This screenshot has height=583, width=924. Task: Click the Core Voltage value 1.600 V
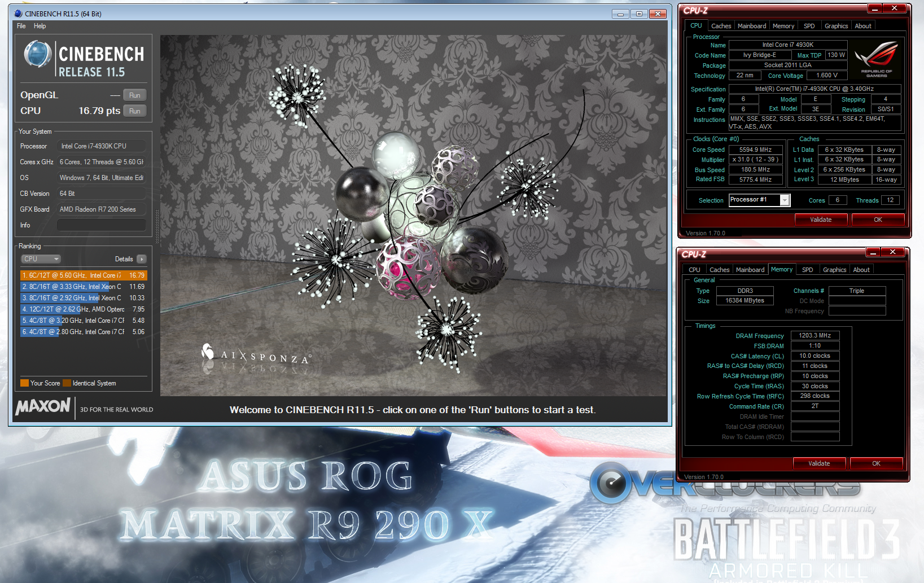pyautogui.click(x=827, y=76)
